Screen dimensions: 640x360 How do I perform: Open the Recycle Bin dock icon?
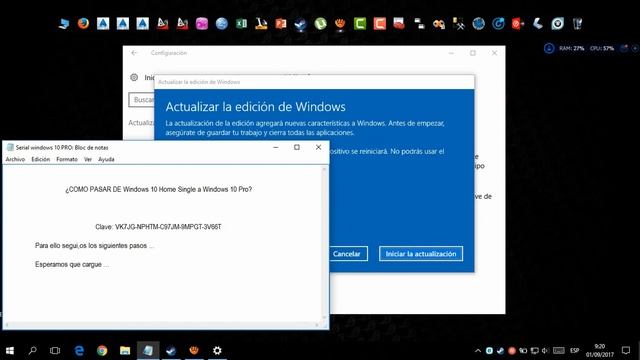tap(577, 24)
